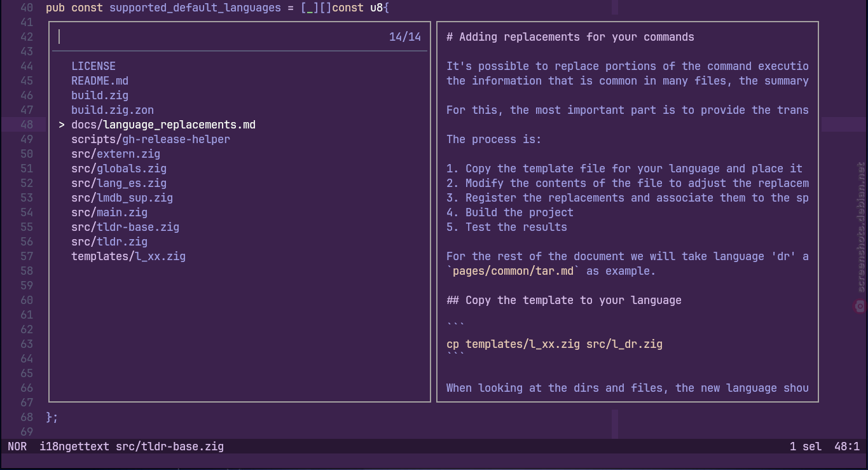Click the NOR mode indicator in statusline

coord(17,446)
